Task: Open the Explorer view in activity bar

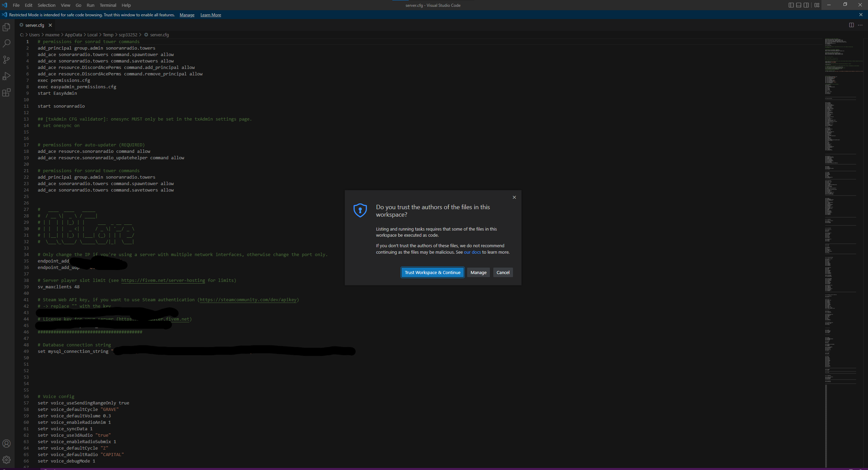Action: (6, 27)
